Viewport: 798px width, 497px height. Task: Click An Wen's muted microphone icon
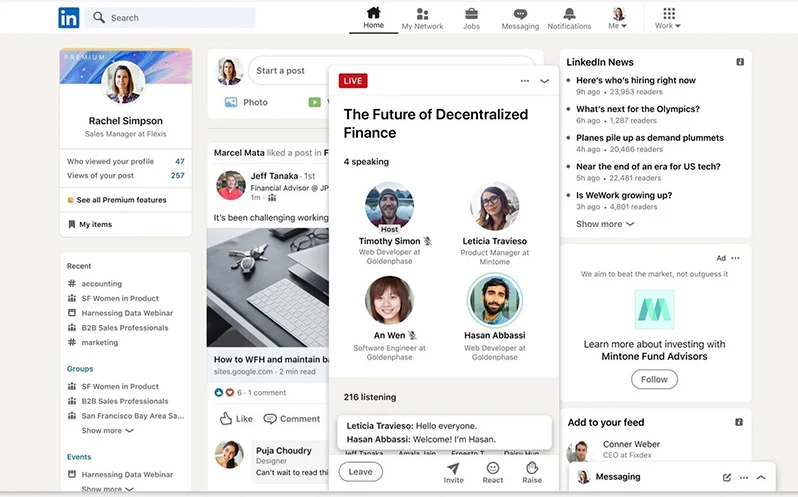(x=412, y=335)
